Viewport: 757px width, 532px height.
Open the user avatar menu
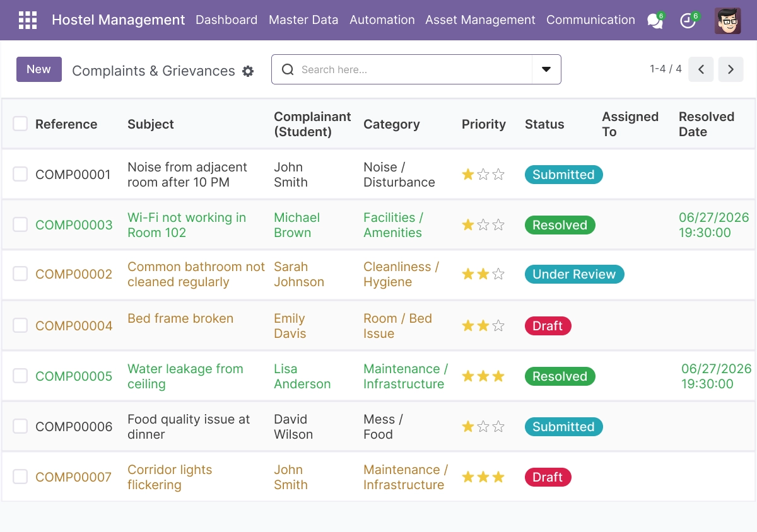point(727,21)
